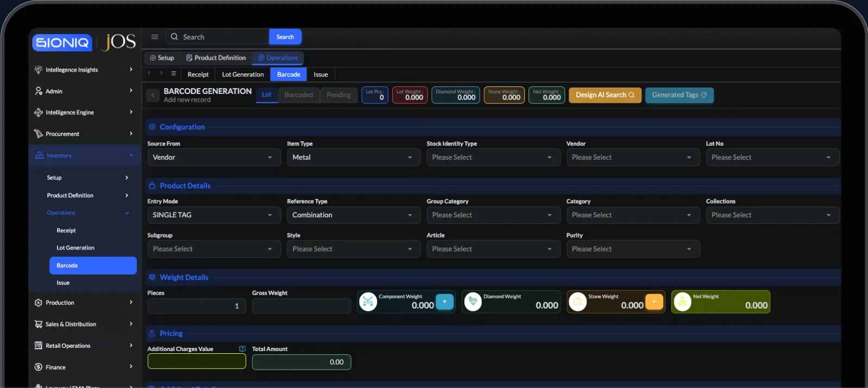
Task: Open the Entry Mode dropdown
Action: [214, 215]
